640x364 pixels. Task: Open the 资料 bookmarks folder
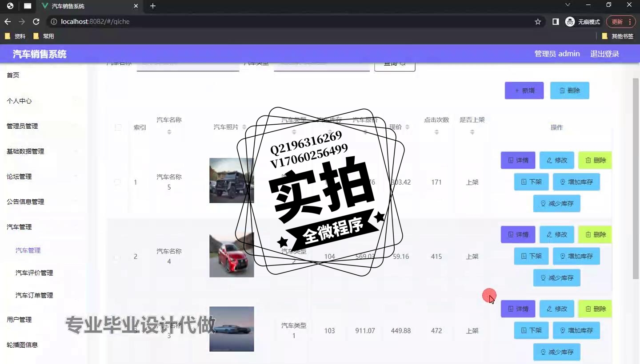tap(15, 36)
